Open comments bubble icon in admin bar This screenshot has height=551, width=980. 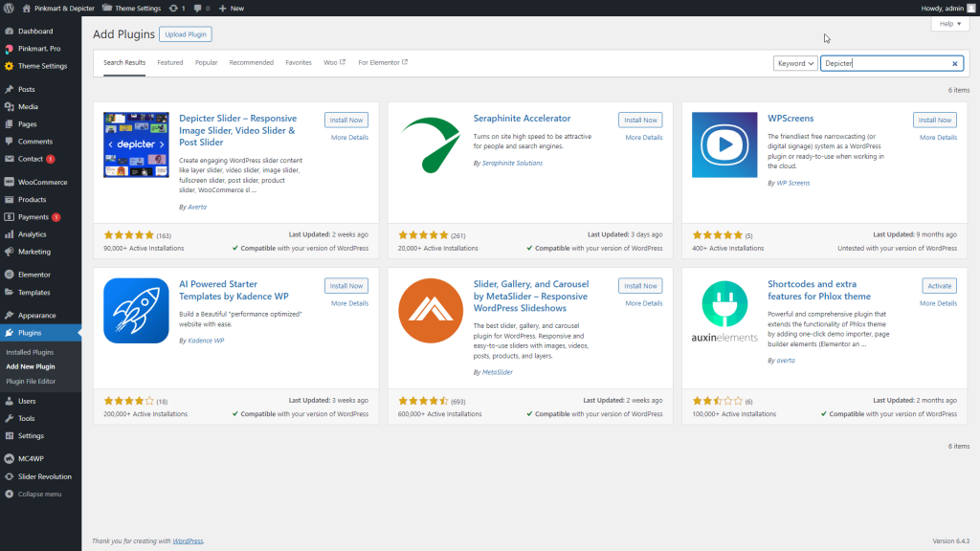click(197, 8)
